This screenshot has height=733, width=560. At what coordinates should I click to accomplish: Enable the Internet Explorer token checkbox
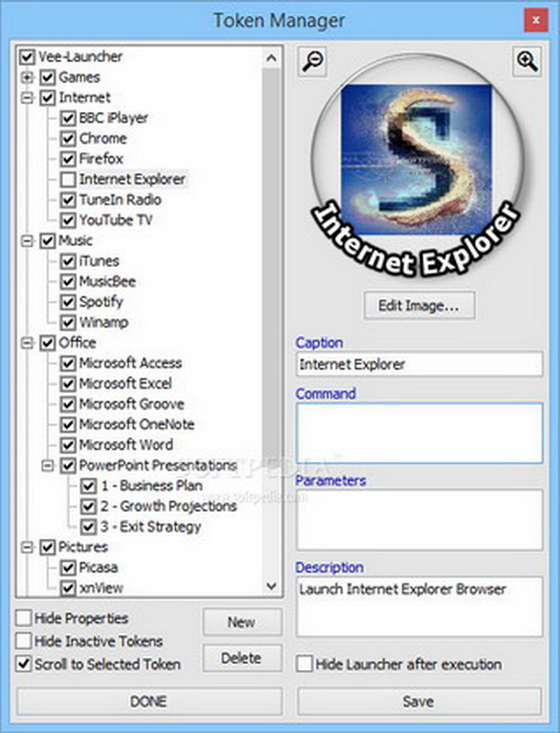[68, 179]
